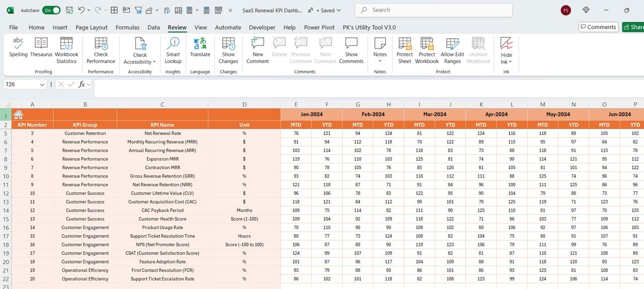Image resolution: width=644 pixels, height=289 pixels.
Task: Click the Help tab
Action: tap(289, 27)
